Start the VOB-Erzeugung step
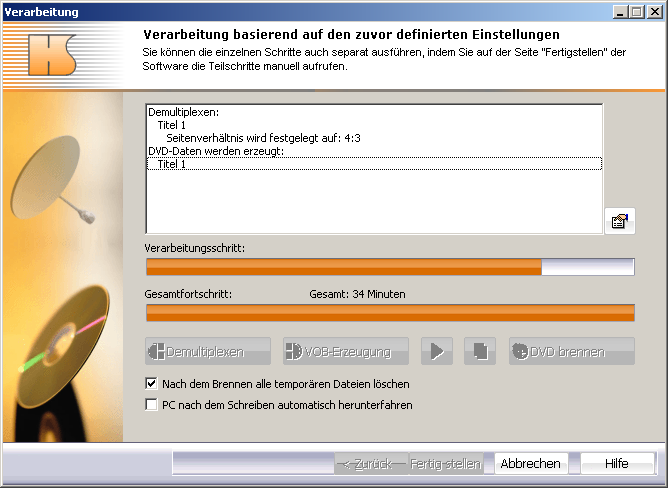The height and width of the screenshot is (488, 668). click(345, 351)
